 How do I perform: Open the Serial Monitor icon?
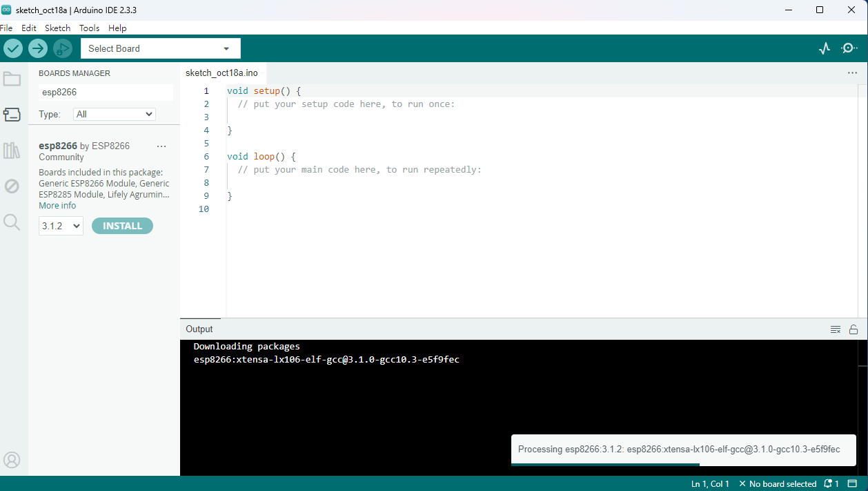point(849,48)
